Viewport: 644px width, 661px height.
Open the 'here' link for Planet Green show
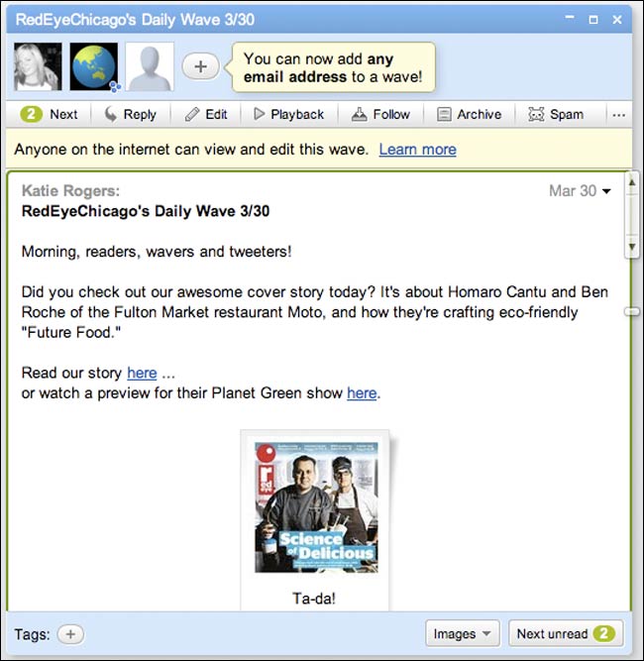[362, 392]
